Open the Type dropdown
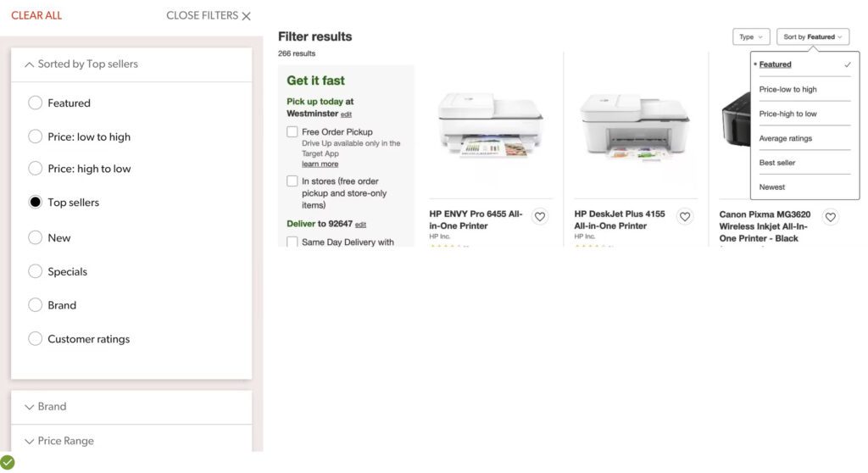868x473 pixels. (751, 37)
